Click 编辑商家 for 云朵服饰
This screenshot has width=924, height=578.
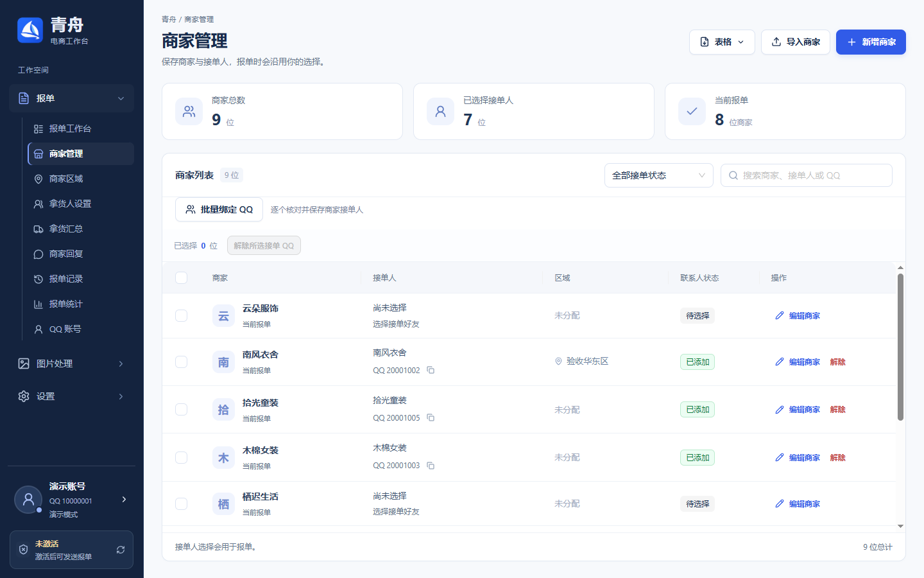tap(798, 316)
